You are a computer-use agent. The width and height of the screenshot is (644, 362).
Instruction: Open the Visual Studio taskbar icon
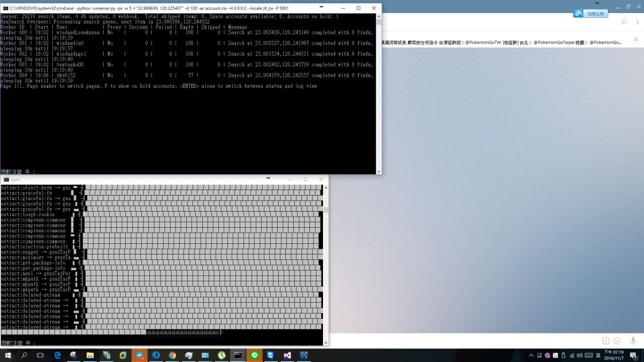287,355
